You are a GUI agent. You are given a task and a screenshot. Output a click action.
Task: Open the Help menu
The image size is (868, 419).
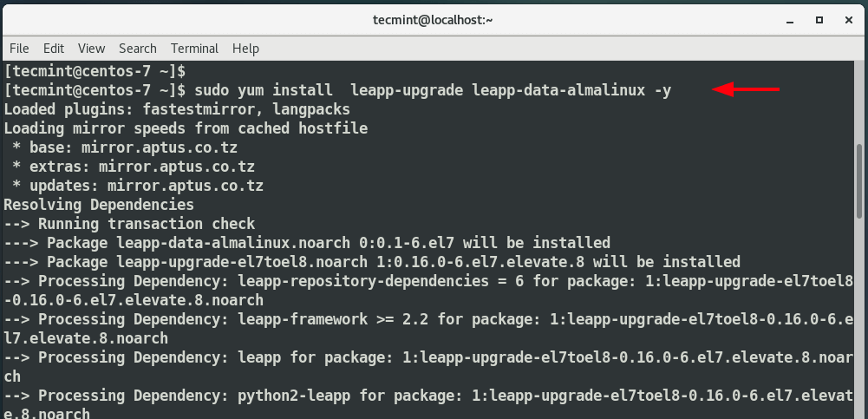[x=245, y=49]
